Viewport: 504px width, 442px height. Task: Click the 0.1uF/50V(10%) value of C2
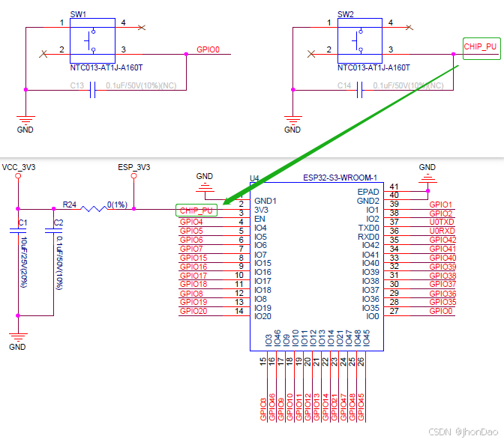click(x=59, y=263)
